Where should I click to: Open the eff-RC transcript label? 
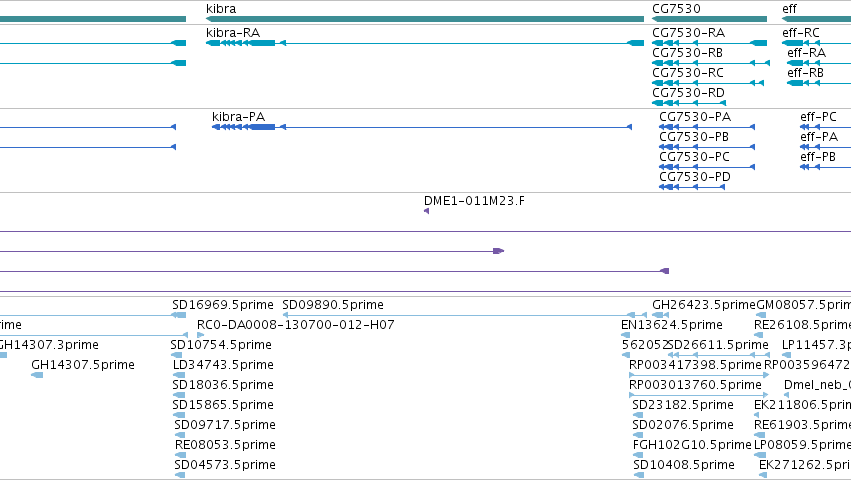(x=801, y=33)
